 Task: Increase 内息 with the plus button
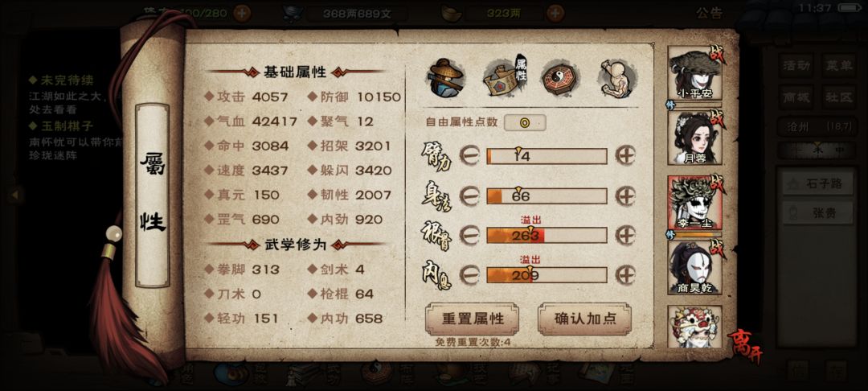pos(625,274)
